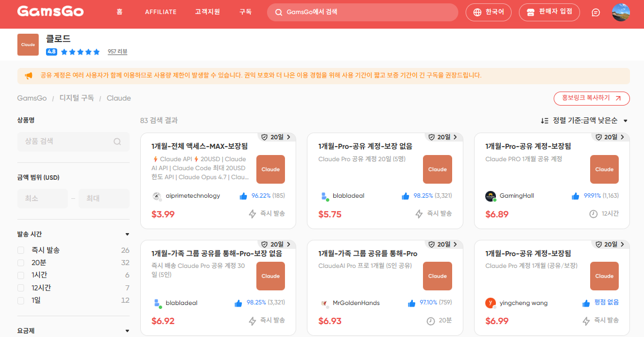This screenshot has height=337, width=644.
Task: Click the arrow icon in 홍보링크 복사하기
Action: click(x=618, y=98)
